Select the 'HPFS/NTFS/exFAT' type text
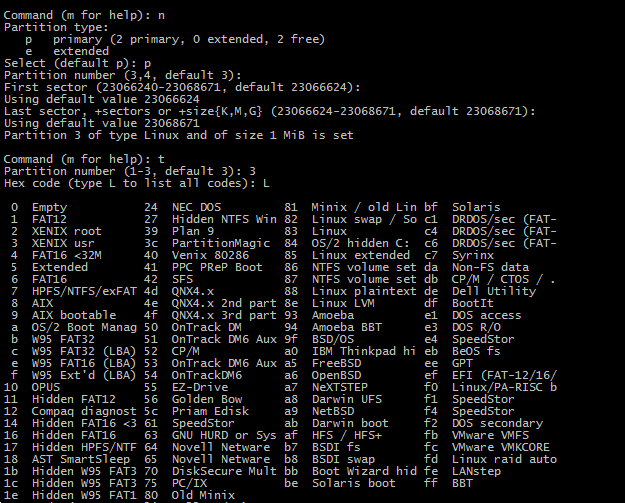Image resolution: width=625 pixels, height=503 pixels. coord(84,291)
